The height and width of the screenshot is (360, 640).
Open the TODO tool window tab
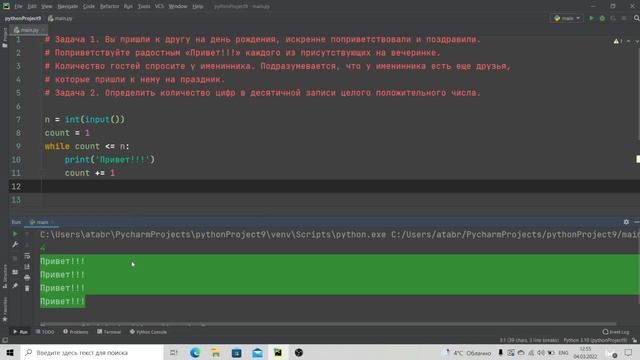45,332
